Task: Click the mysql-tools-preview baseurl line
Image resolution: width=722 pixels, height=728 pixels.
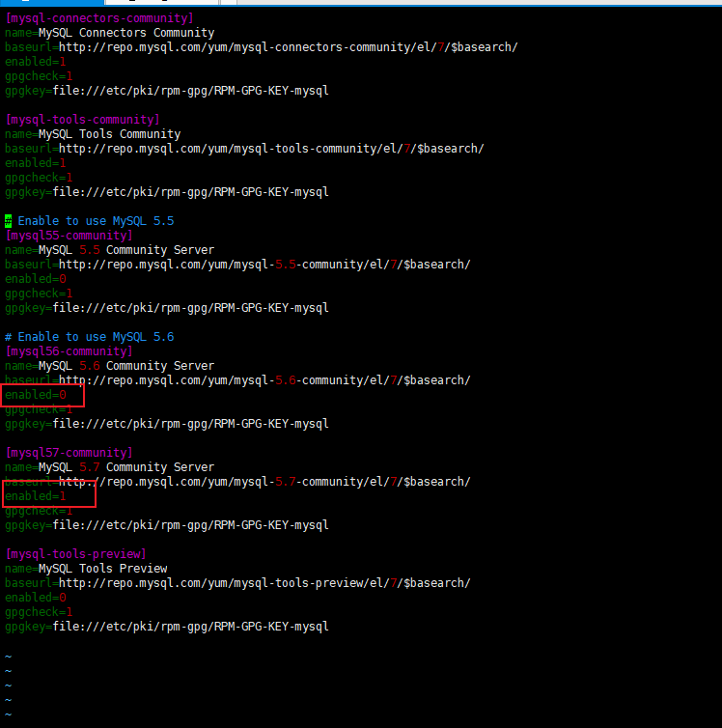Action: 237,583
